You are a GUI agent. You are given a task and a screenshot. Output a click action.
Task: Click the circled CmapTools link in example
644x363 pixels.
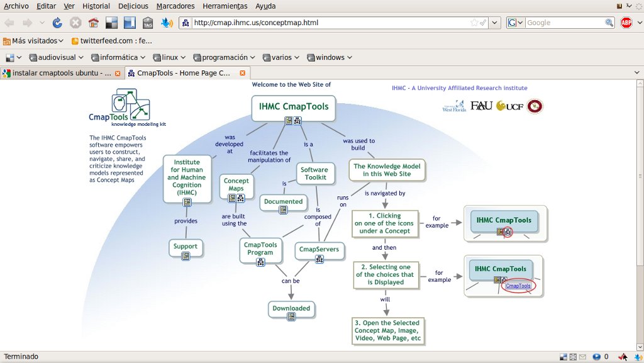[x=518, y=286]
